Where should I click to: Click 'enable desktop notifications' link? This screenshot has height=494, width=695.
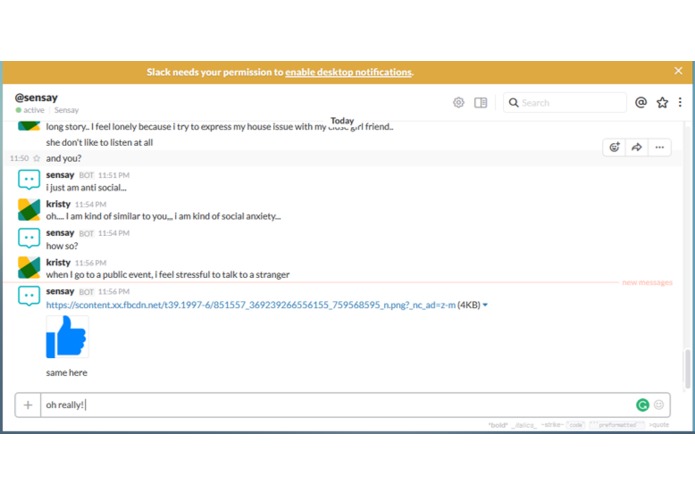pyautogui.click(x=348, y=72)
